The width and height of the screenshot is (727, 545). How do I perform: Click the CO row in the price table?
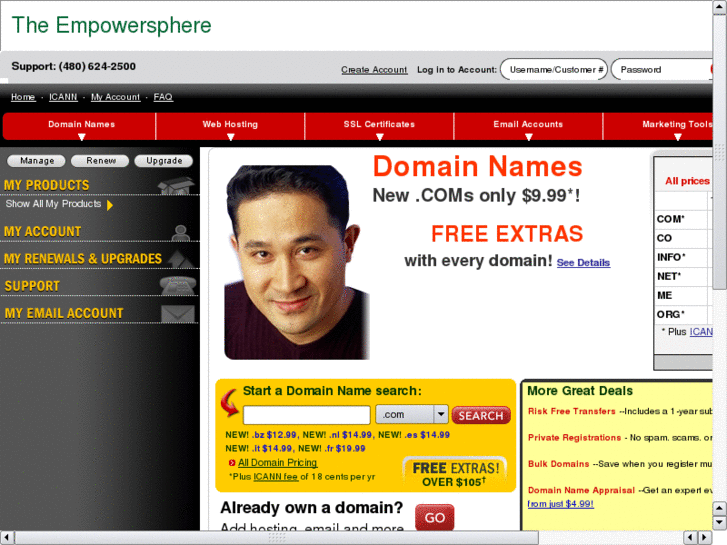click(x=684, y=238)
